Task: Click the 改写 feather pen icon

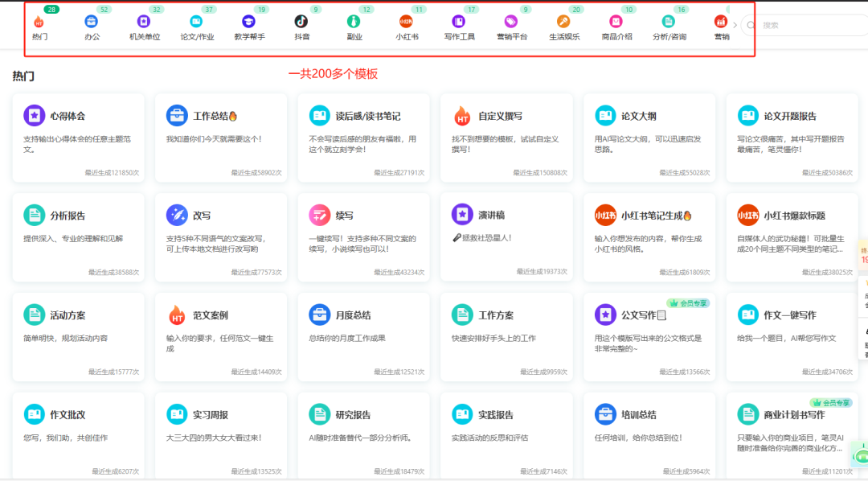Action: point(177,215)
